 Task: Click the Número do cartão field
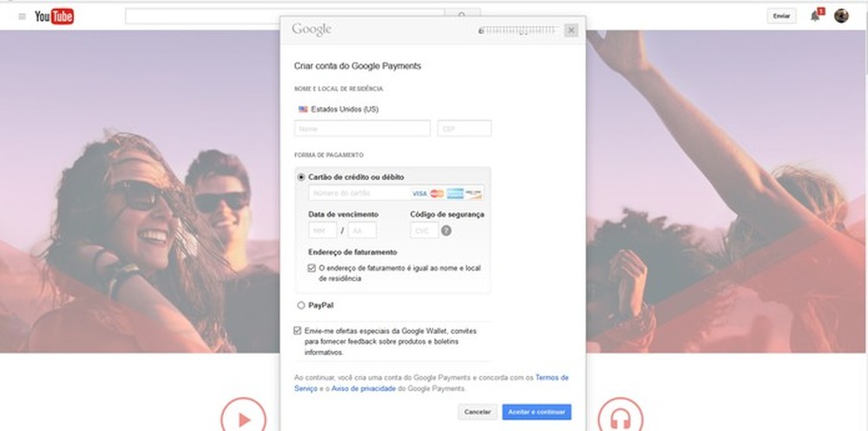pyautogui.click(x=397, y=193)
